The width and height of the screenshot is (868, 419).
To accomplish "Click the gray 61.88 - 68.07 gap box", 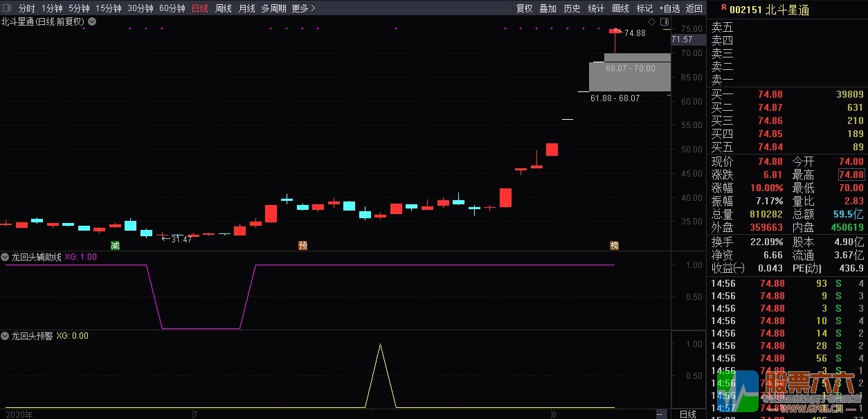I will [630, 77].
